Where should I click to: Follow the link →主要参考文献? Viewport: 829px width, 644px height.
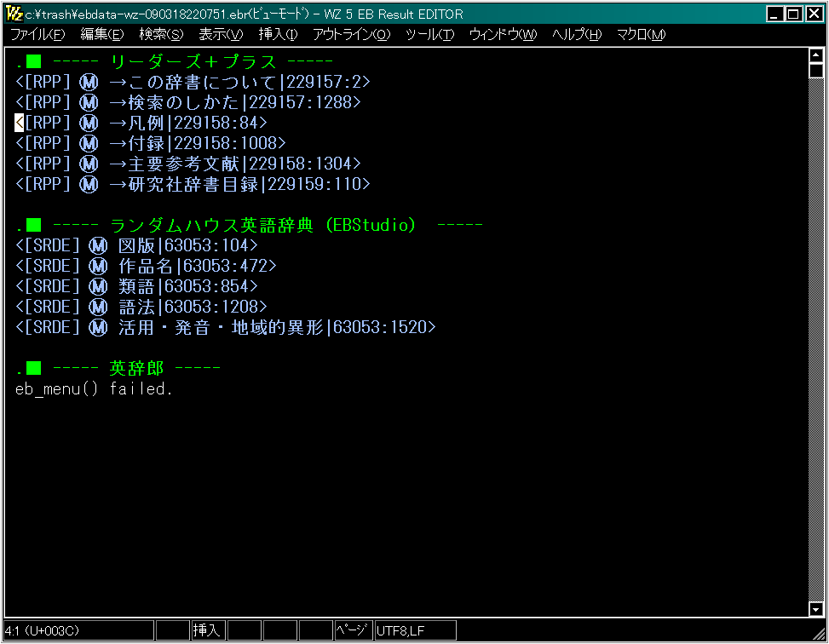coord(174,164)
